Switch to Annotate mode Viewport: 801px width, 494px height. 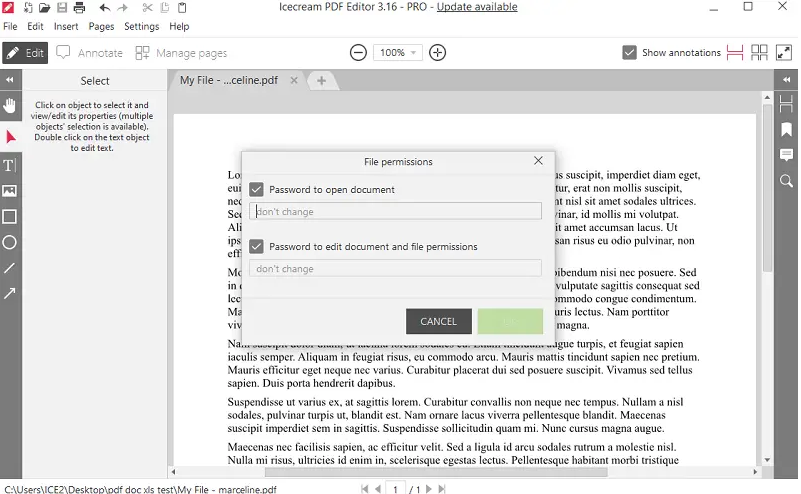tap(89, 53)
